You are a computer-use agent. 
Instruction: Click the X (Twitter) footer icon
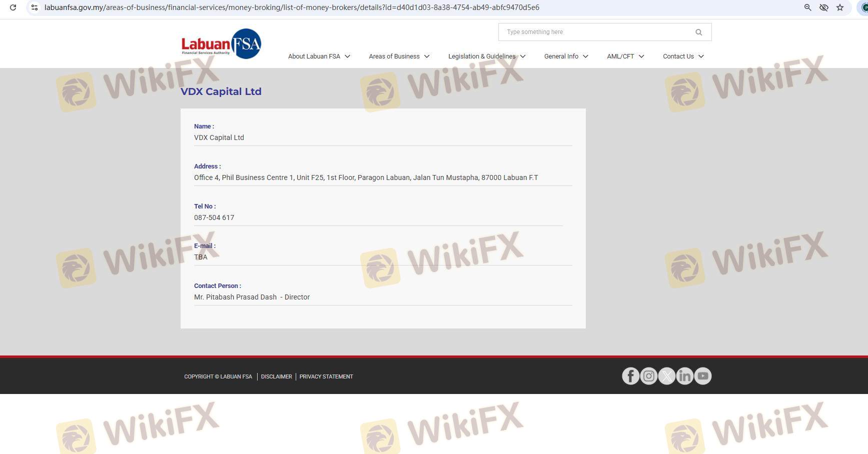(666, 376)
